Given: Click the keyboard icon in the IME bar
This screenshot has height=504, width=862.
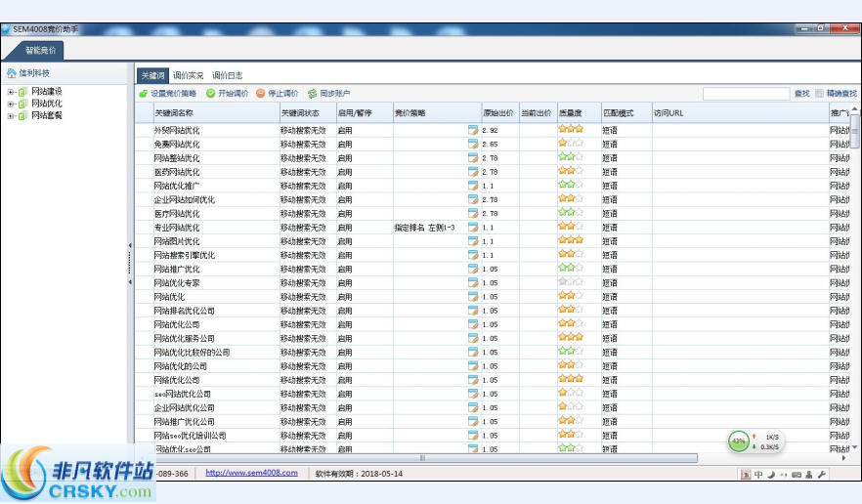Looking at the screenshot, I should (796, 475).
